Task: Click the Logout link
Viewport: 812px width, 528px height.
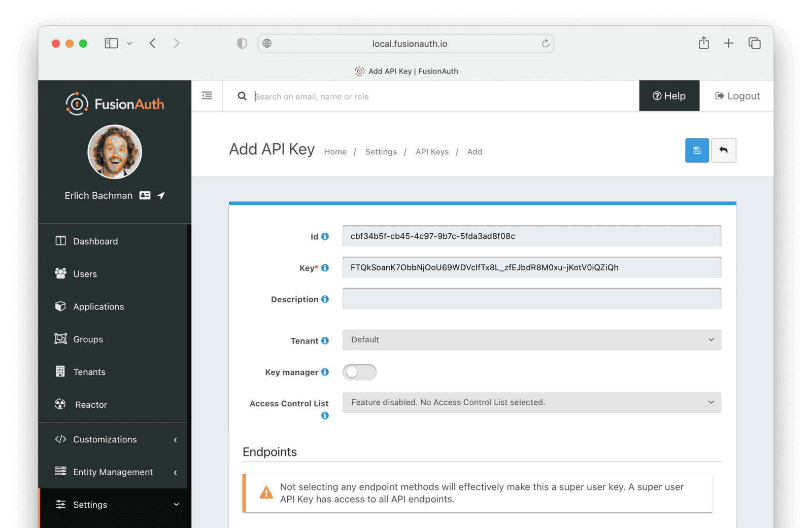Action: point(737,96)
